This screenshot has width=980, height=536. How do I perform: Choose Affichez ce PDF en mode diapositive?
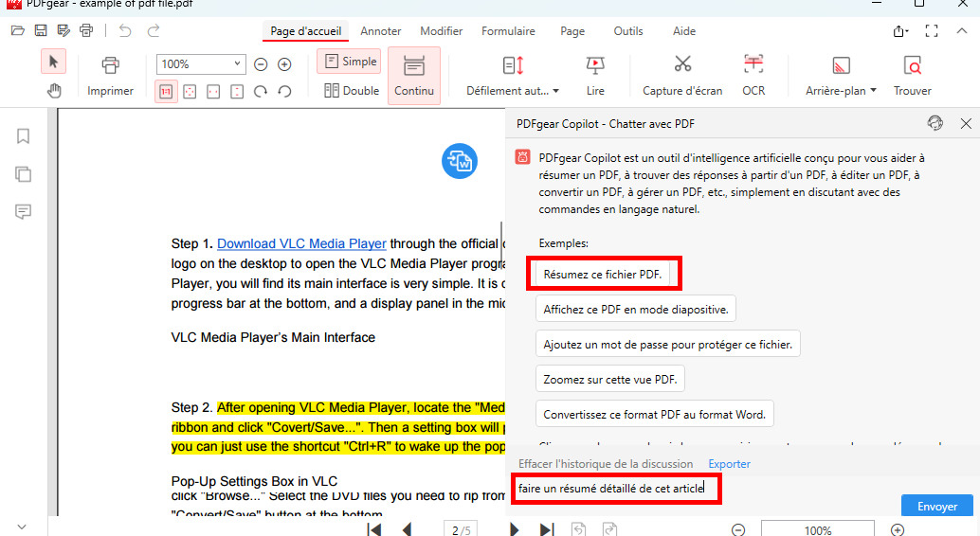(x=636, y=310)
